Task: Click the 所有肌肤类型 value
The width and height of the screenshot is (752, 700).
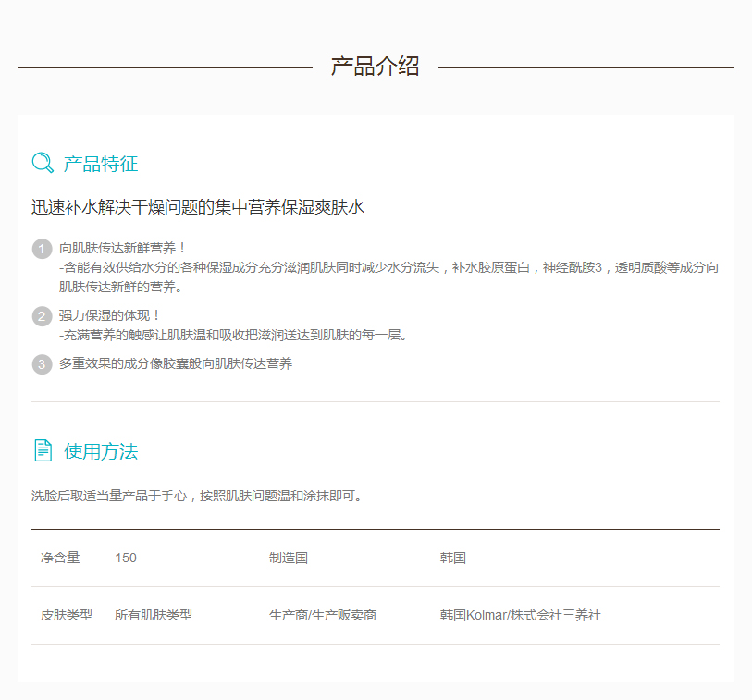Action: click(154, 616)
